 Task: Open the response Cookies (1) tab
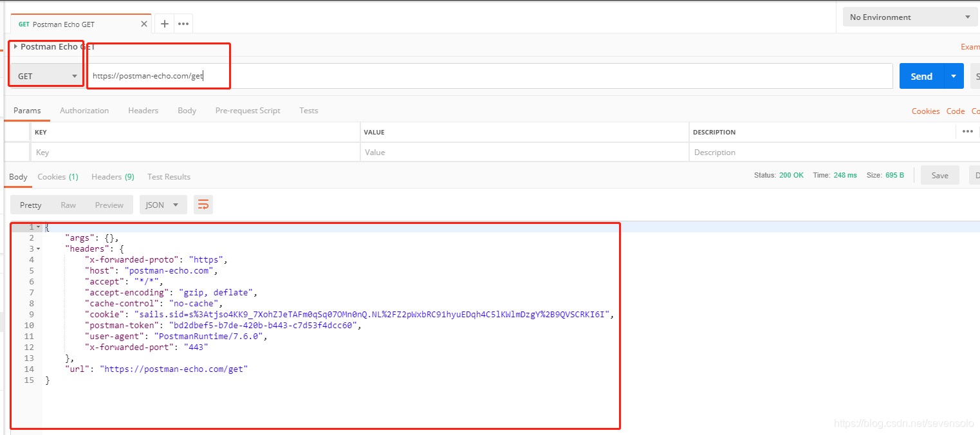tap(58, 177)
